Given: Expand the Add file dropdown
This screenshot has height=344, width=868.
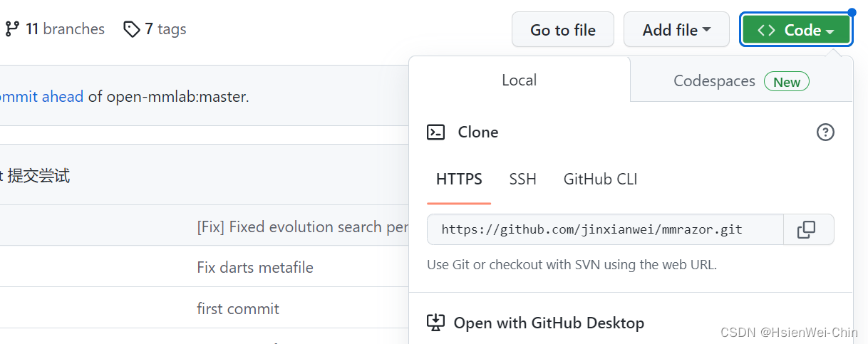Looking at the screenshot, I should [676, 30].
